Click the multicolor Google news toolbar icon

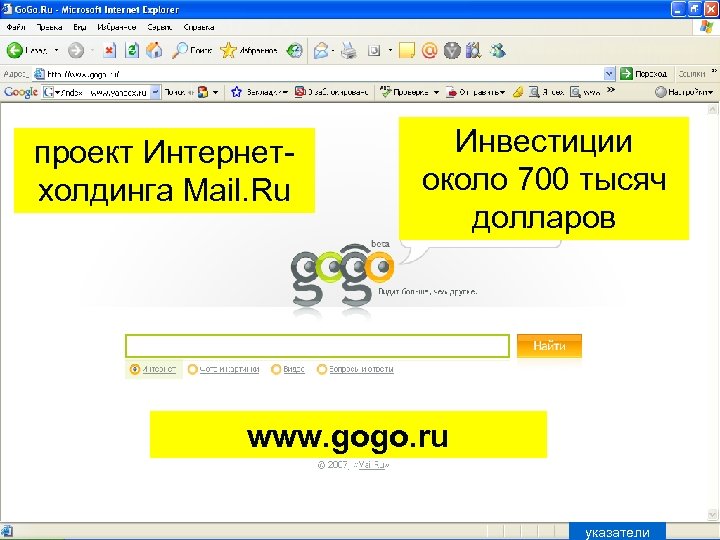point(203,92)
